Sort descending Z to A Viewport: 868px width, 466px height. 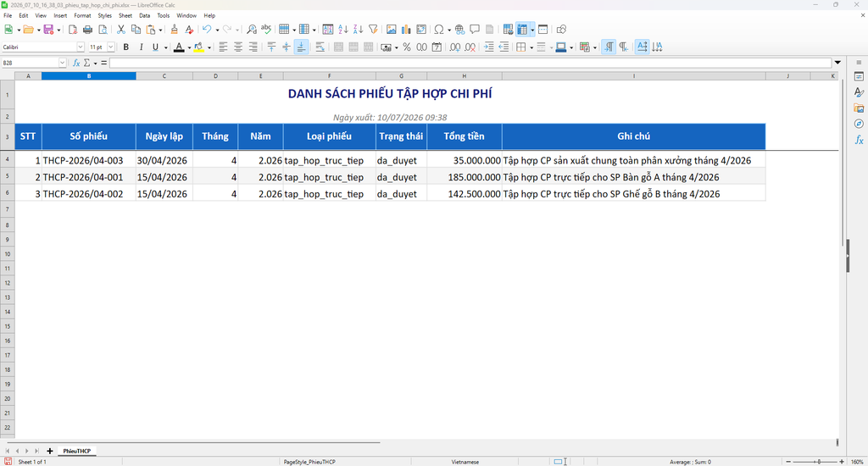click(x=359, y=30)
